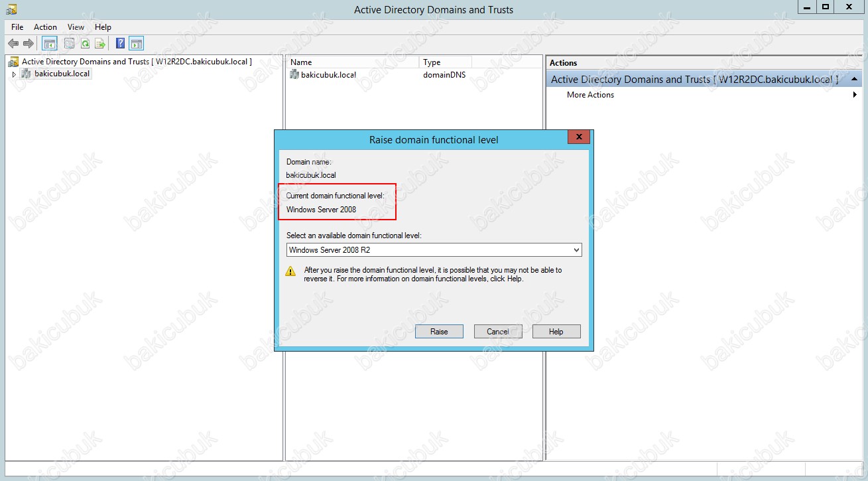Viewport: 868px width, 481px height.
Task: Click the Export List toolbar icon
Action: click(100, 44)
